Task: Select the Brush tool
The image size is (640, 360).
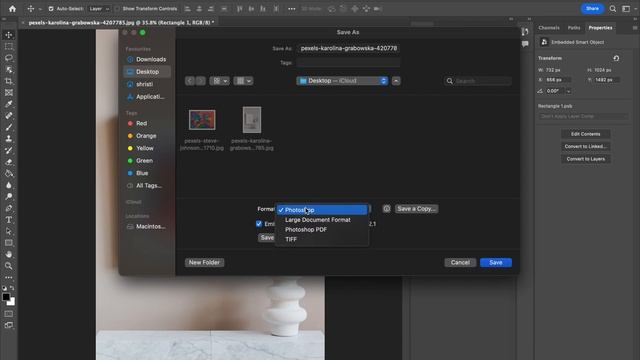Action: point(9,127)
